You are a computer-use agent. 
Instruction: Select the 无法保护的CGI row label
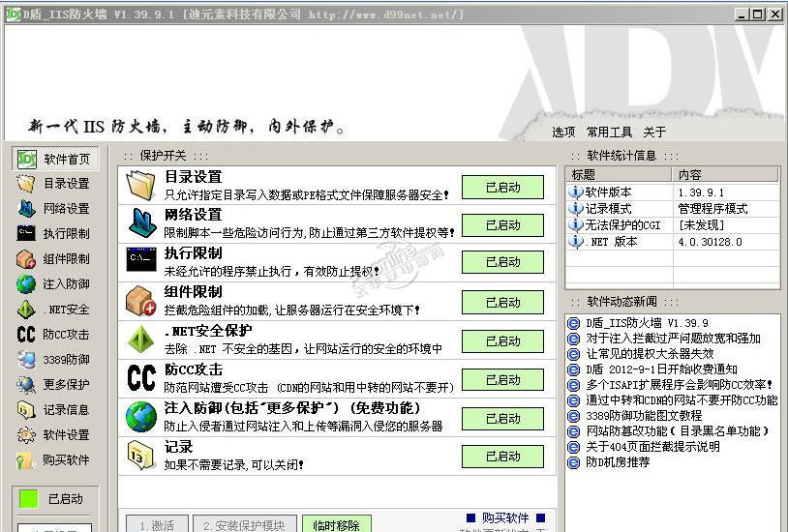pos(622,225)
